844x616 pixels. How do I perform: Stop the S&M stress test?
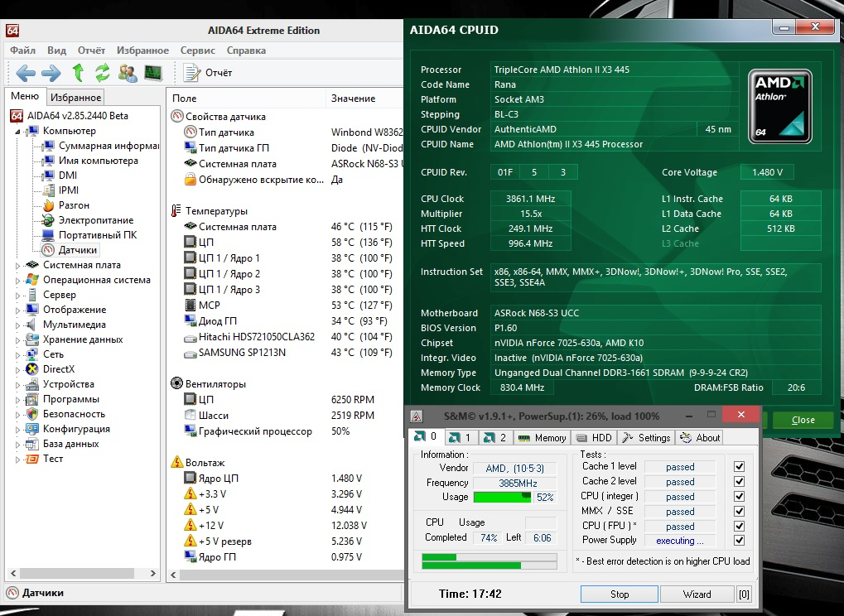pyautogui.click(x=619, y=594)
